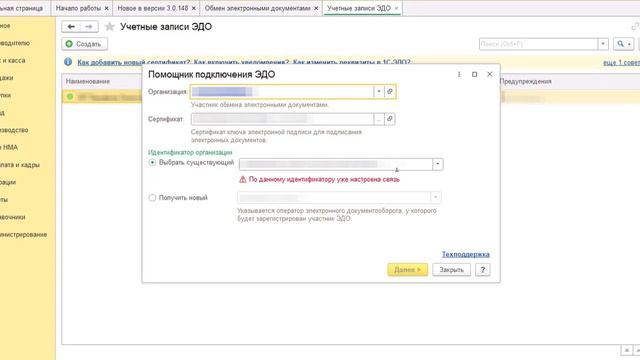
Task: Open the Зарплата и кадры sidebar section
Action: point(20,165)
